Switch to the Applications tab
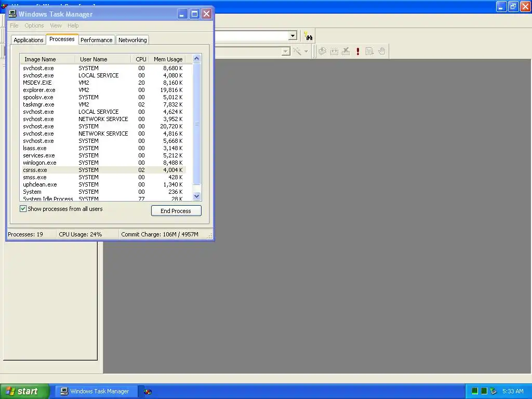 tap(29, 40)
